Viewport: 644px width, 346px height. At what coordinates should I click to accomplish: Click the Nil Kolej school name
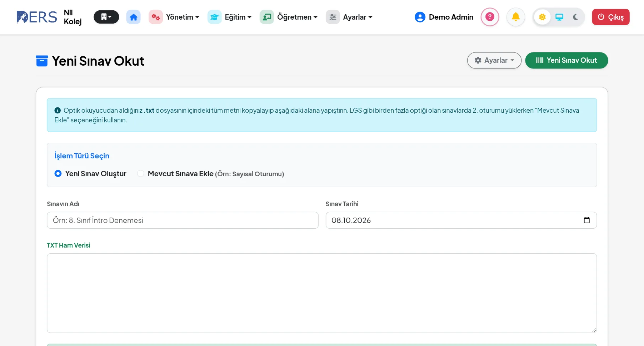pos(73,17)
